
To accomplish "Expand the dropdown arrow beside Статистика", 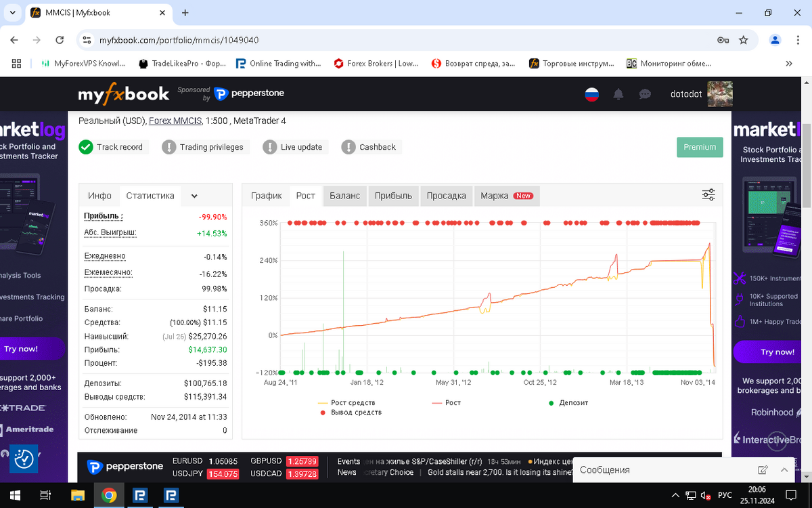I will coord(194,196).
